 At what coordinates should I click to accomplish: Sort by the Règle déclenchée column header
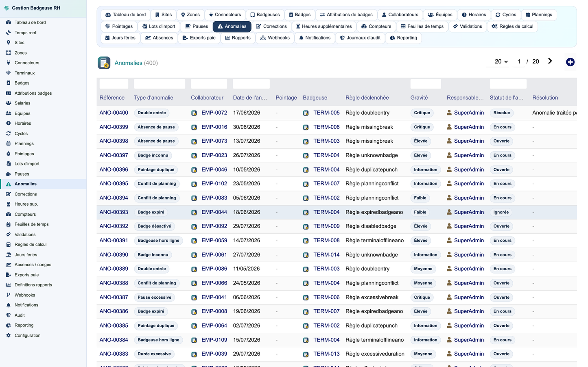(x=367, y=98)
